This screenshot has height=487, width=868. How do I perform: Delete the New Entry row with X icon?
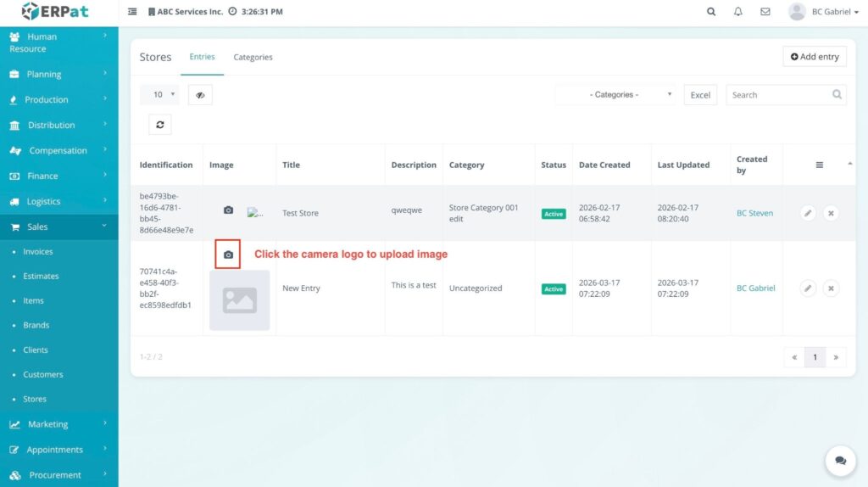(x=831, y=288)
